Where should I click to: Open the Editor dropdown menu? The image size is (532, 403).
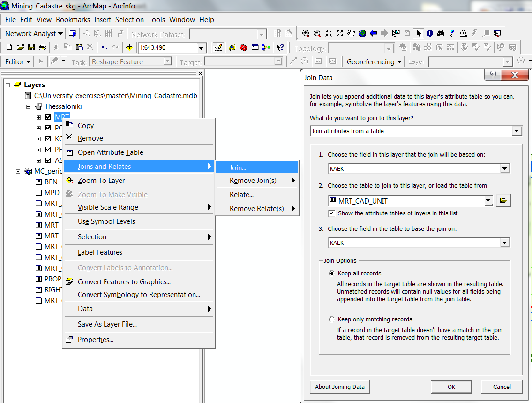[x=18, y=62]
